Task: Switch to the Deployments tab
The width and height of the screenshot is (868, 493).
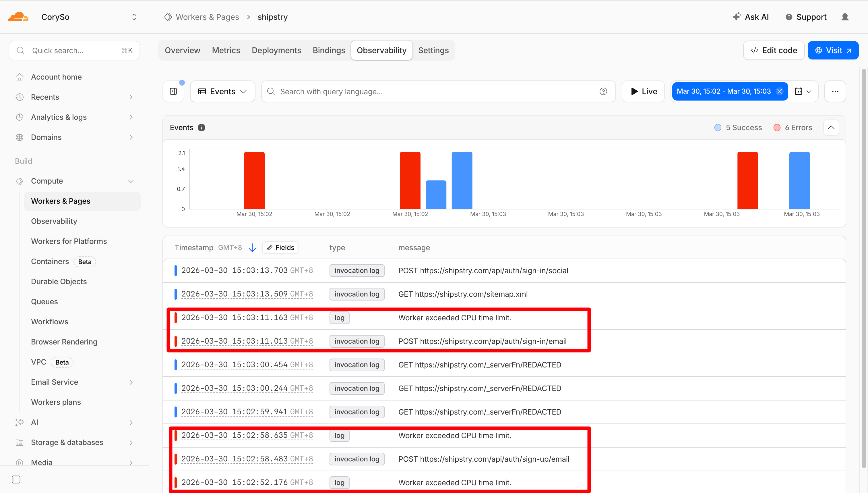Action: [x=276, y=51]
